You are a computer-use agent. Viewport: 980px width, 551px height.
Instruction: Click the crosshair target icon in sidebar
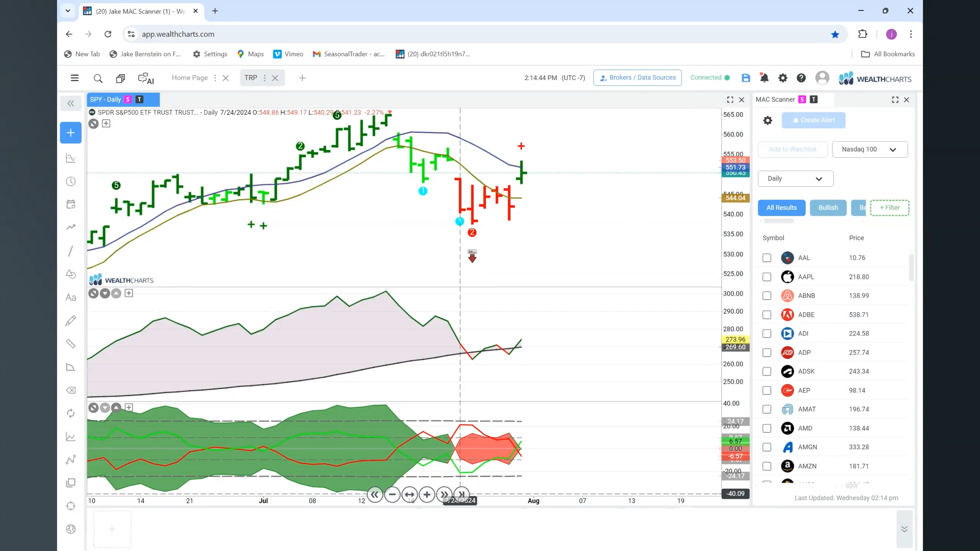(71, 506)
